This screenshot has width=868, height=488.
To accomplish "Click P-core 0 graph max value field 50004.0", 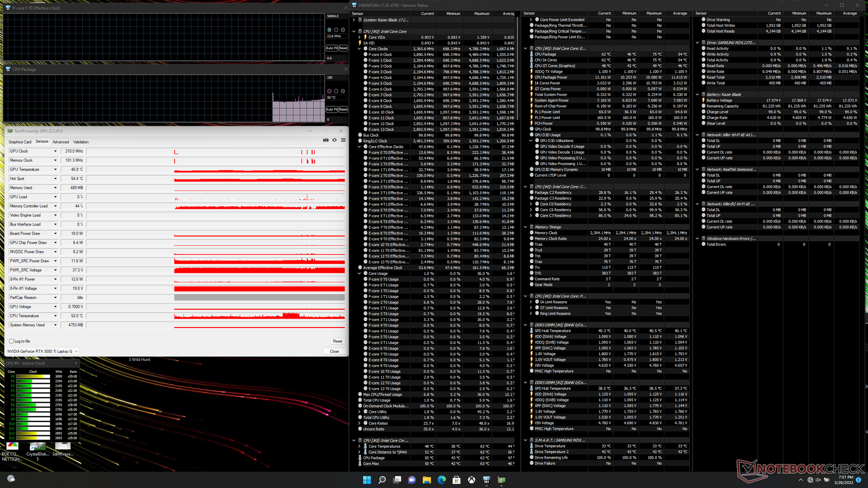I will 337,16.
